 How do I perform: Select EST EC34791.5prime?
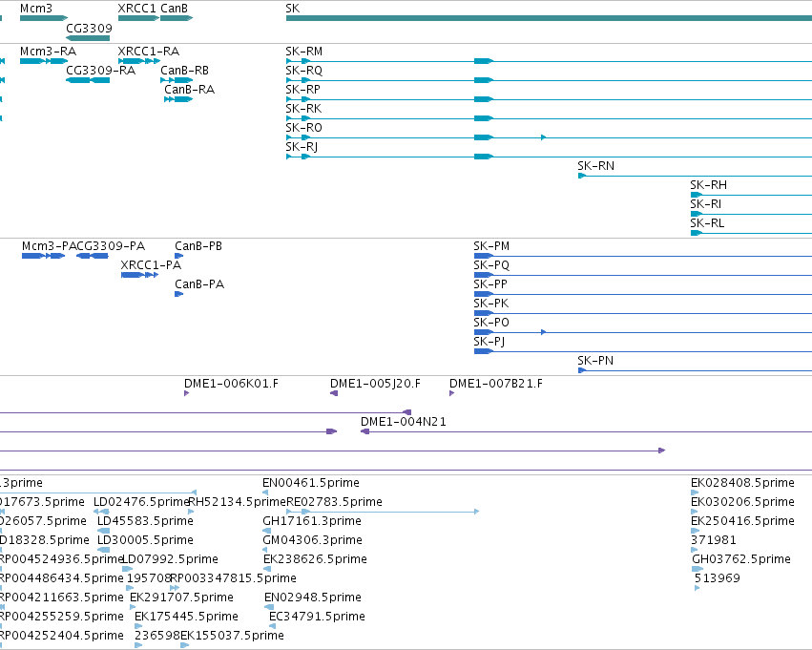[272, 627]
